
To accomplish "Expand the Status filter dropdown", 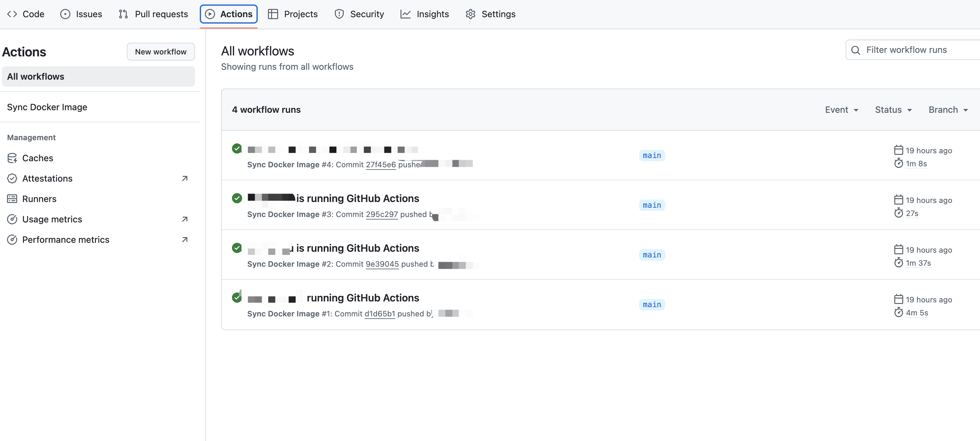I will (893, 110).
